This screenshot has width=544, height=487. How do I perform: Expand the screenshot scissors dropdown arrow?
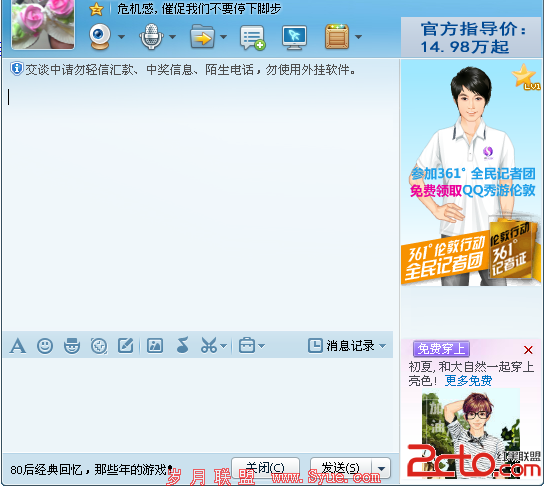(224, 346)
